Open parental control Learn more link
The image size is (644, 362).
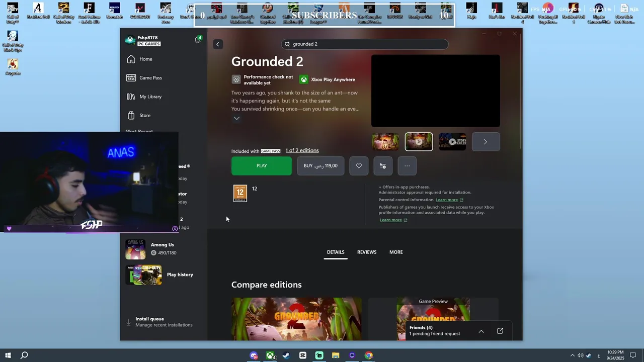pos(449,200)
